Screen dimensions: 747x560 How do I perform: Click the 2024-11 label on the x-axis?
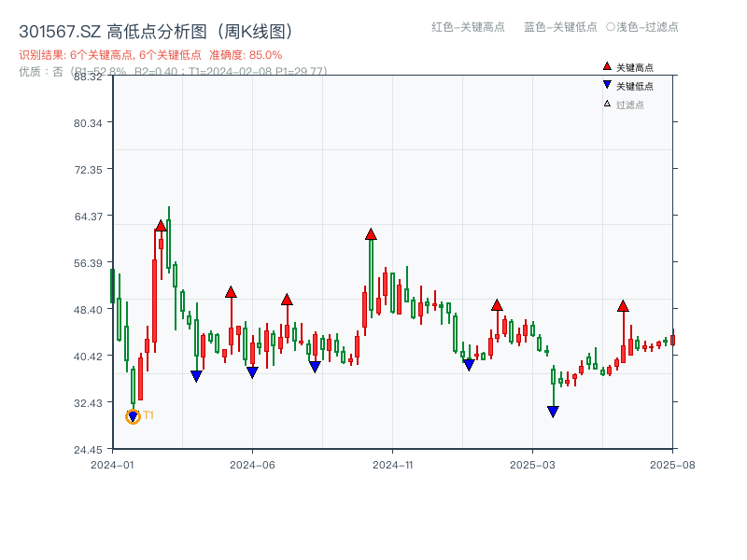point(393,462)
